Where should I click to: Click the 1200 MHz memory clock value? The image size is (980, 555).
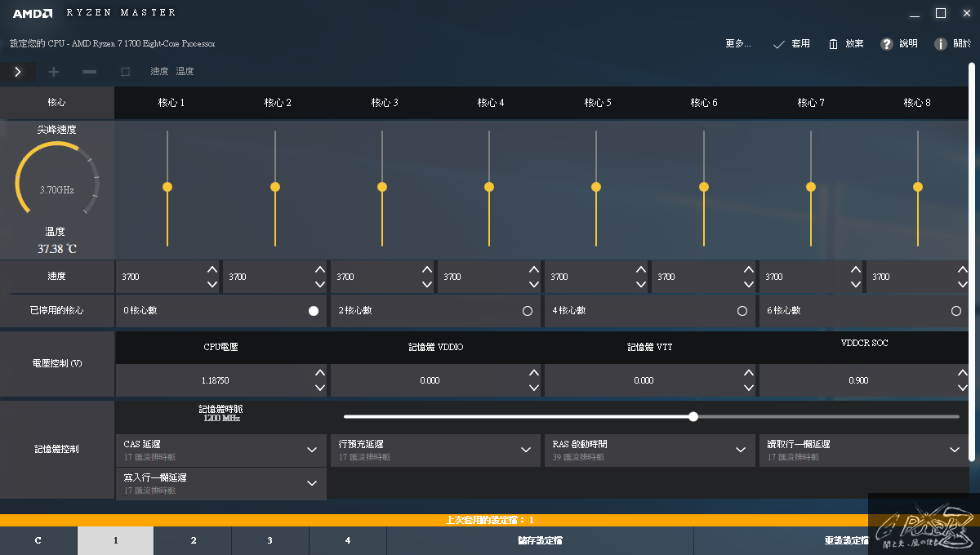(x=221, y=418)
